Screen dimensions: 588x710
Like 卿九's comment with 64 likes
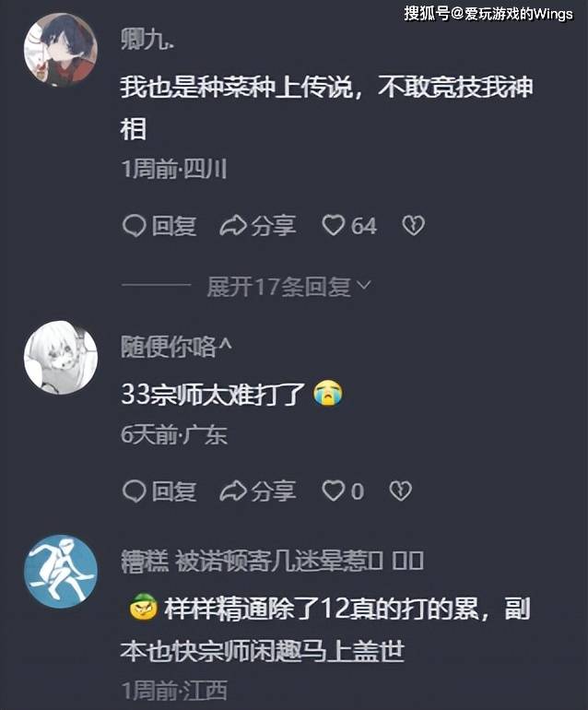334,226
